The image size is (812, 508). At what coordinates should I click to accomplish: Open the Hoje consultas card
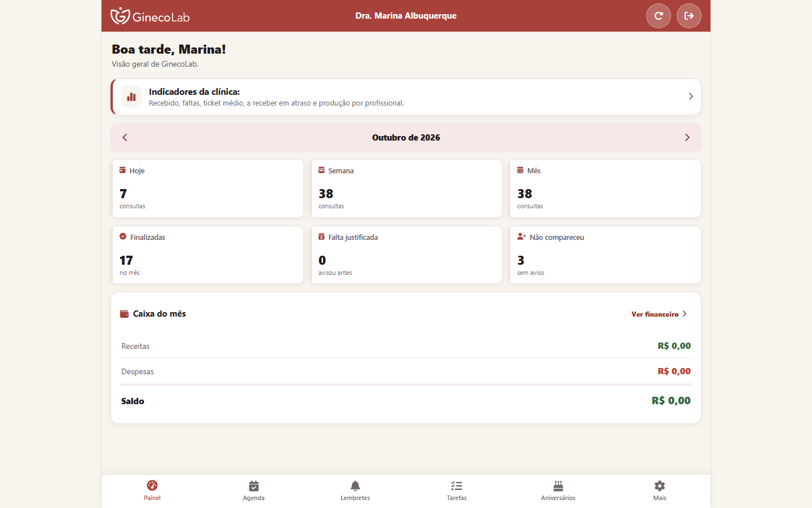coord(208,189)
